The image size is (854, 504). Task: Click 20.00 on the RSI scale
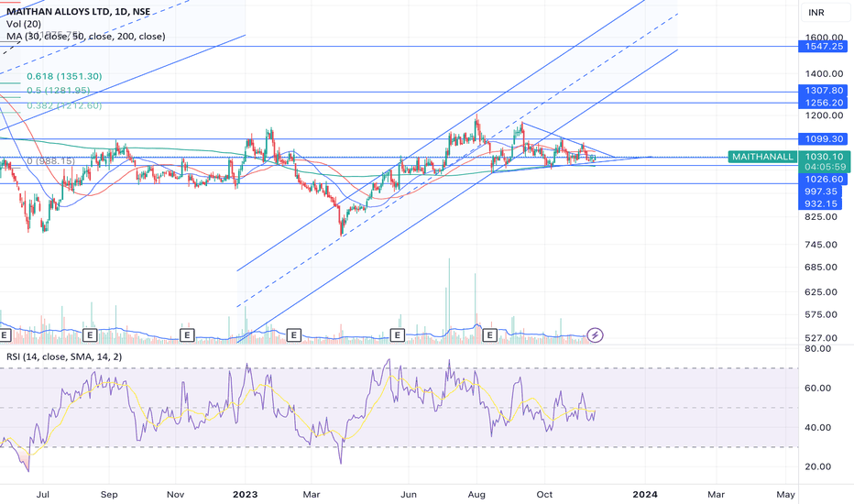818,467
